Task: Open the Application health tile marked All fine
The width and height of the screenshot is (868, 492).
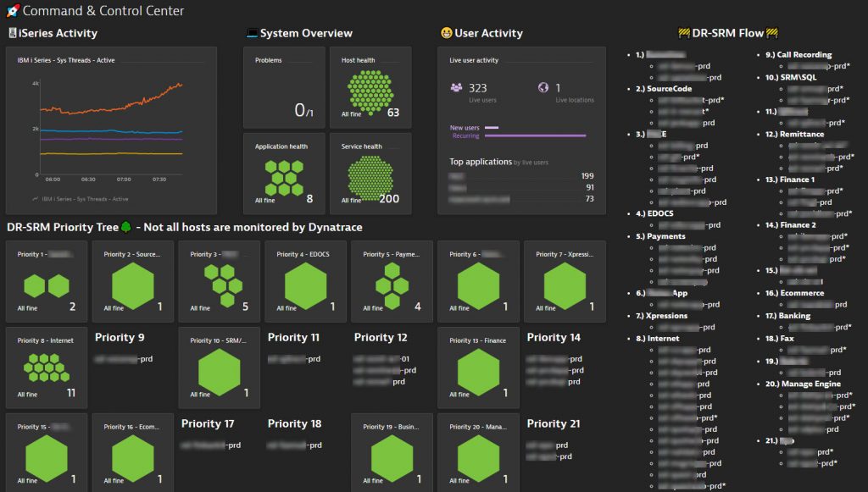Action: point(282,174)
